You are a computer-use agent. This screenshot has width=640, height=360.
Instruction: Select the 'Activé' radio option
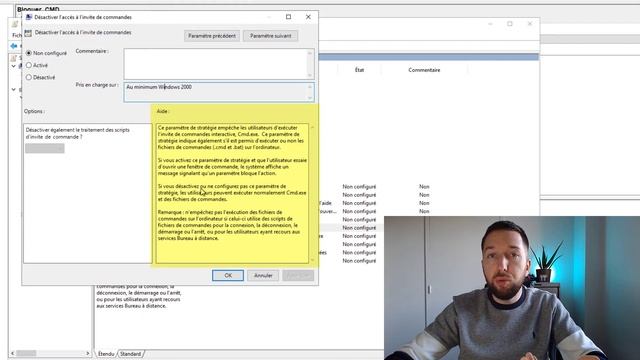click(29, 65)
